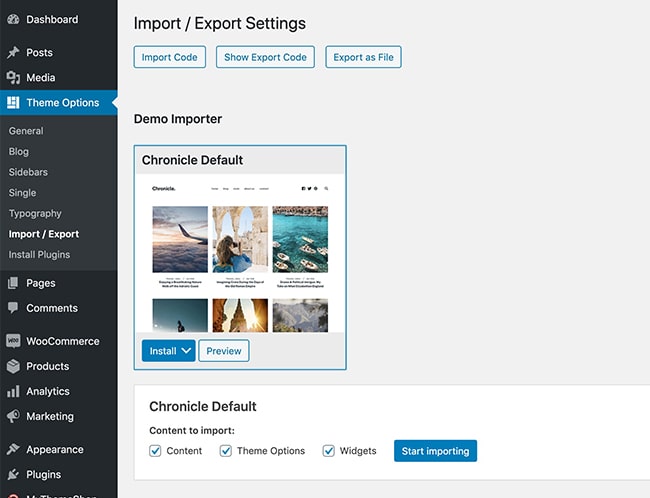Screen dimensions: 650x498
Task: Click the Theme Options grid icon
Action: coord(13,102)
